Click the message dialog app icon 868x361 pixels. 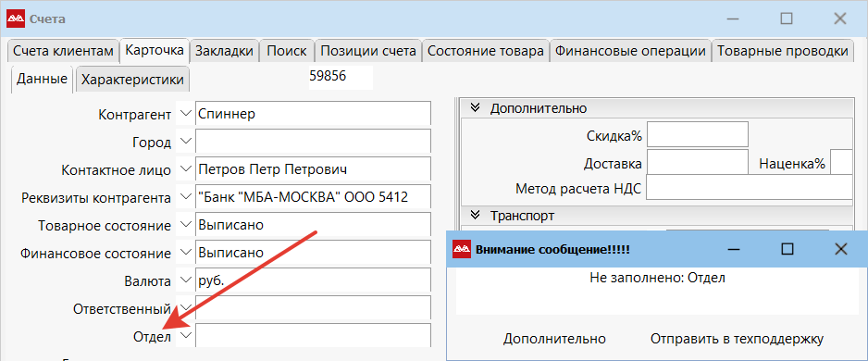click(x=462, y=250)
